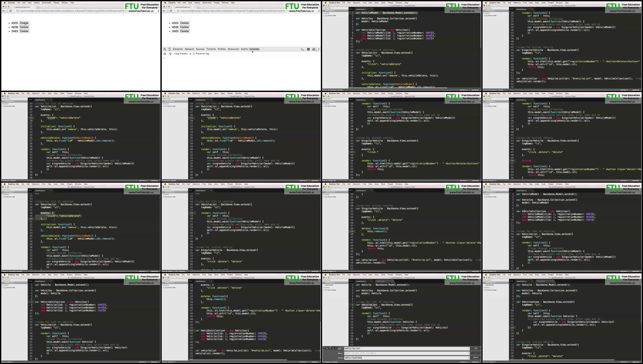Screen dimensions: 643x364
Task: Open the <top frame> dropdown in console
Action: [182, 54]
